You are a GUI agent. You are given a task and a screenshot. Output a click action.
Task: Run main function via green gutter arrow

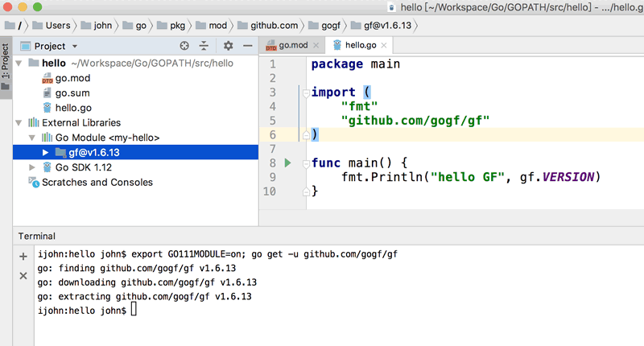pyautogui.click(x=288, y=163)
